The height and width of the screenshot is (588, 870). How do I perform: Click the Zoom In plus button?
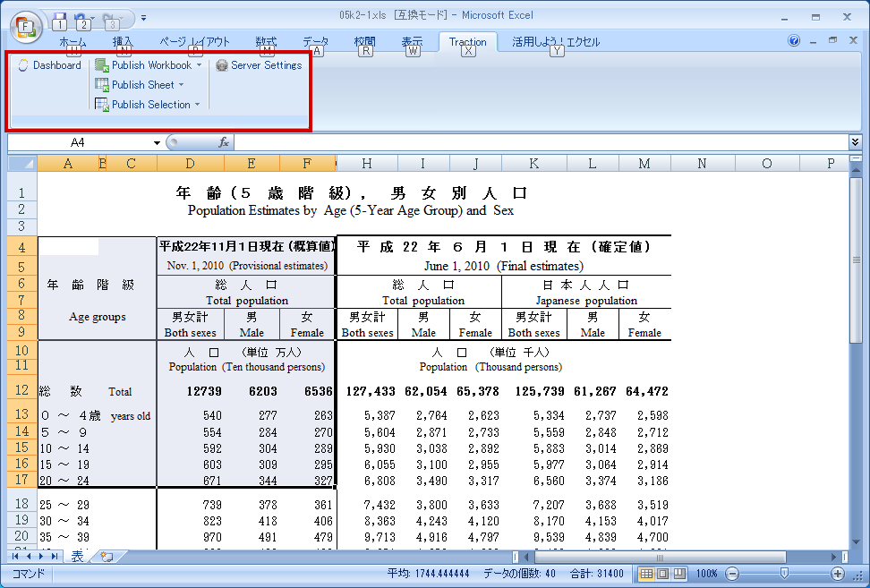click(x=838, y=574)
